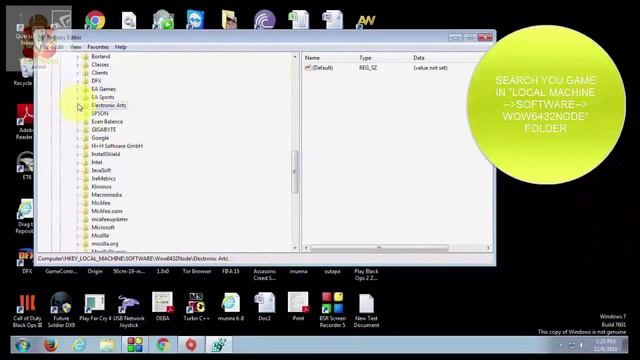This screenshot has width=640, height=360.
Task: Open the DEBA PDF file icon
Action: coord(162,307)
